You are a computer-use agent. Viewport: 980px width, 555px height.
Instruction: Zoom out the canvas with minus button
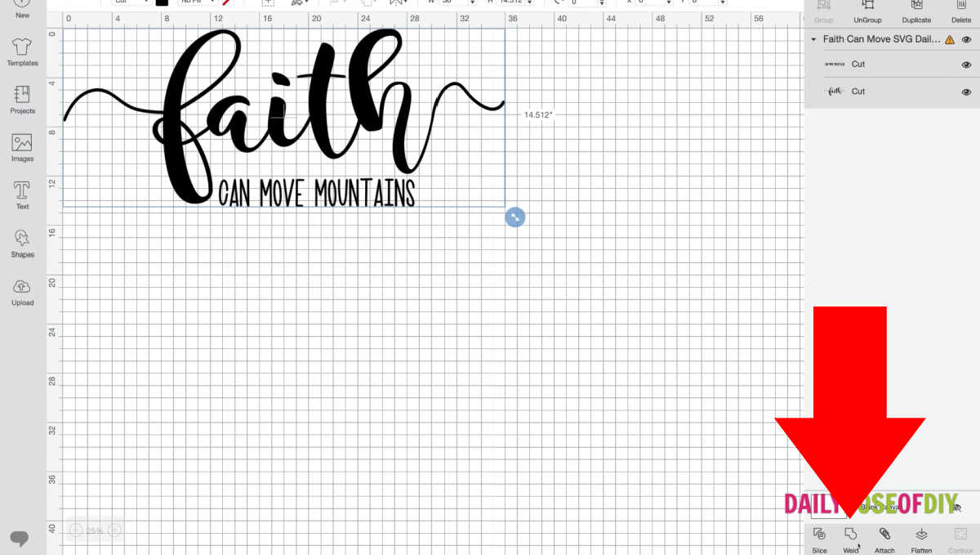tap(76, 530)
